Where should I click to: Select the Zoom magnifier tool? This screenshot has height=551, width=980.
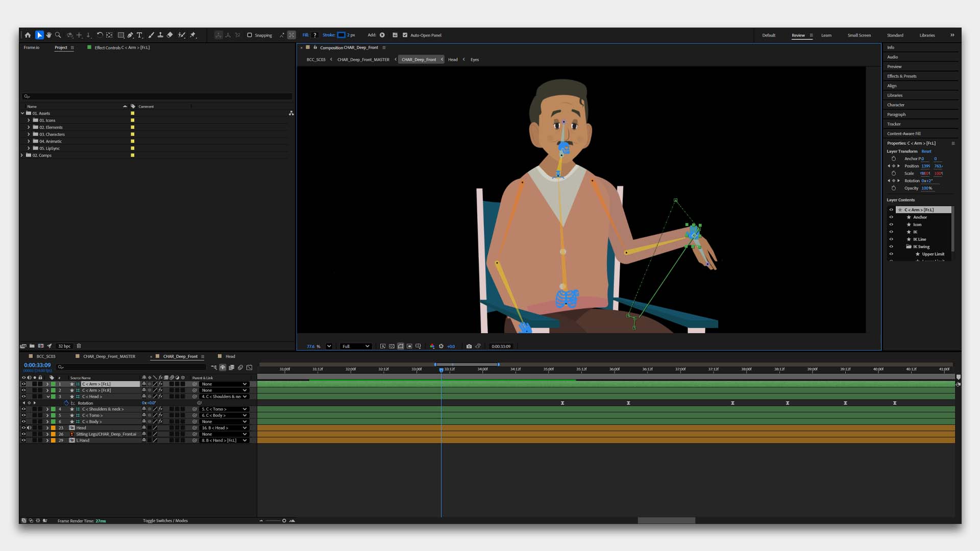point(58,35)
